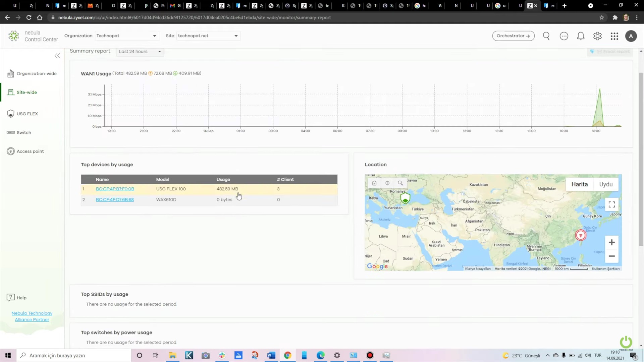Open the Access point menu item
The width and height of the screenshot is (644, 362).
coord(30,151)
